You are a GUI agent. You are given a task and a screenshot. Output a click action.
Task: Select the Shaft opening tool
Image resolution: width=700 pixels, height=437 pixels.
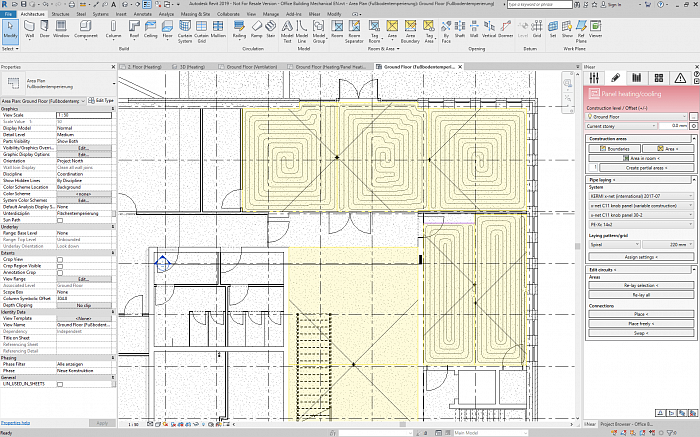click(x=460, y=29)
